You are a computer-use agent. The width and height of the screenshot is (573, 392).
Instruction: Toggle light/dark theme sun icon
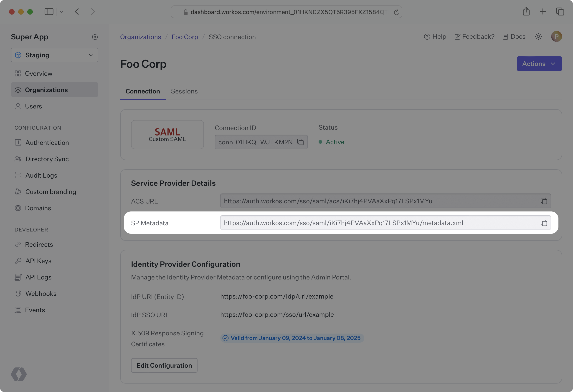pyautogui.click(x=538, y=36)
